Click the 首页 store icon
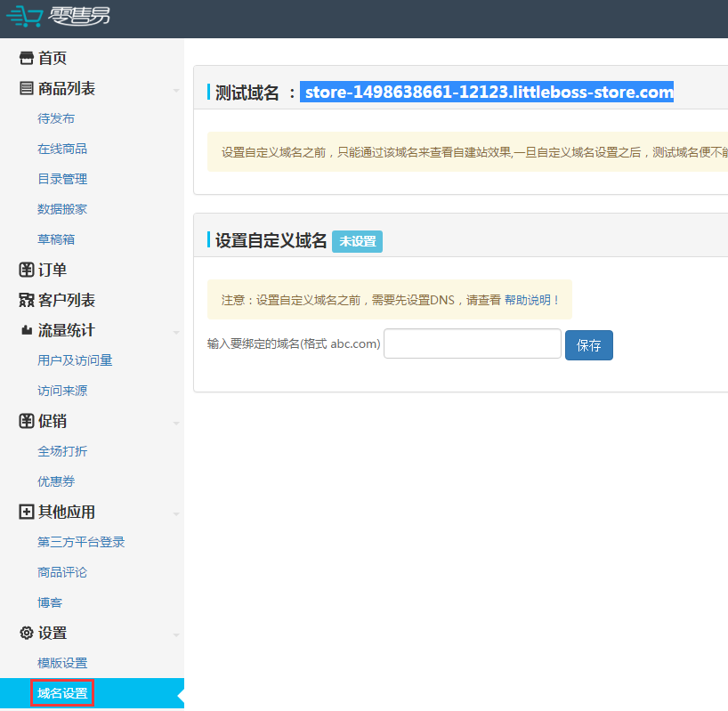Image resolution: width=728 pixels, height=711 pixels. [27, 58]
